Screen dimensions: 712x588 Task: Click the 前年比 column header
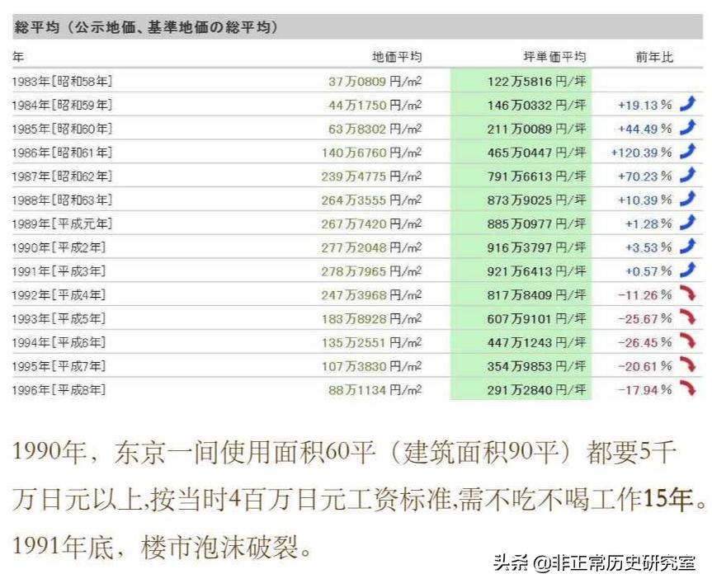point(654,57)
